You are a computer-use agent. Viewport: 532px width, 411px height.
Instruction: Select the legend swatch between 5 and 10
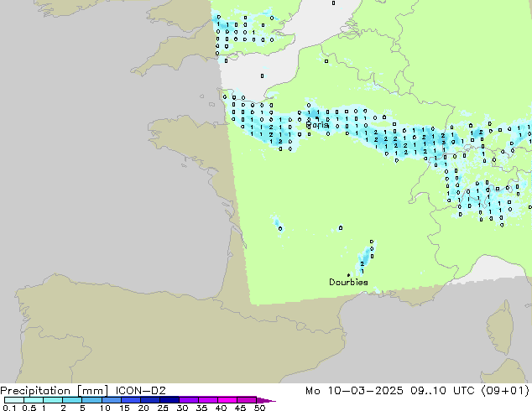pyautogui.click(x=91, y=400)
